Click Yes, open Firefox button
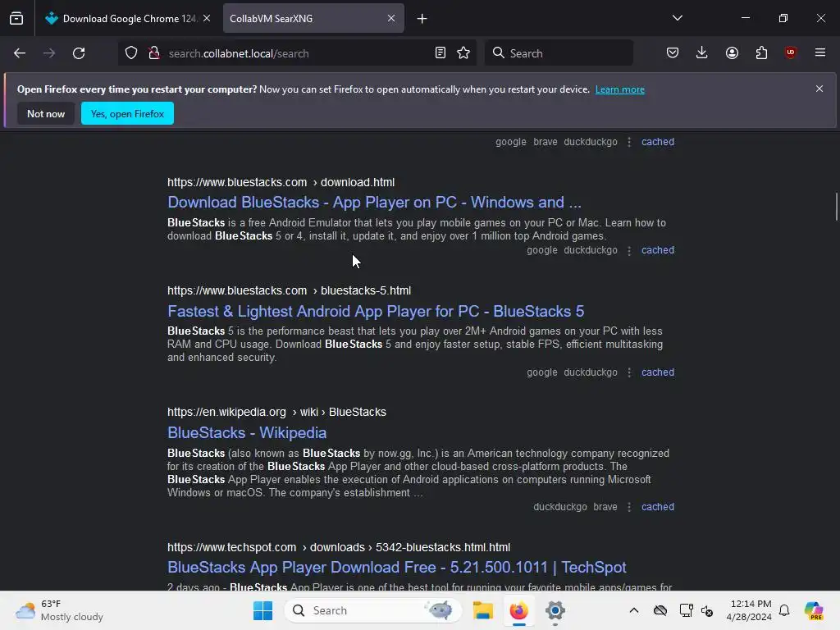 pyautogui.click(x=127, y=113)
